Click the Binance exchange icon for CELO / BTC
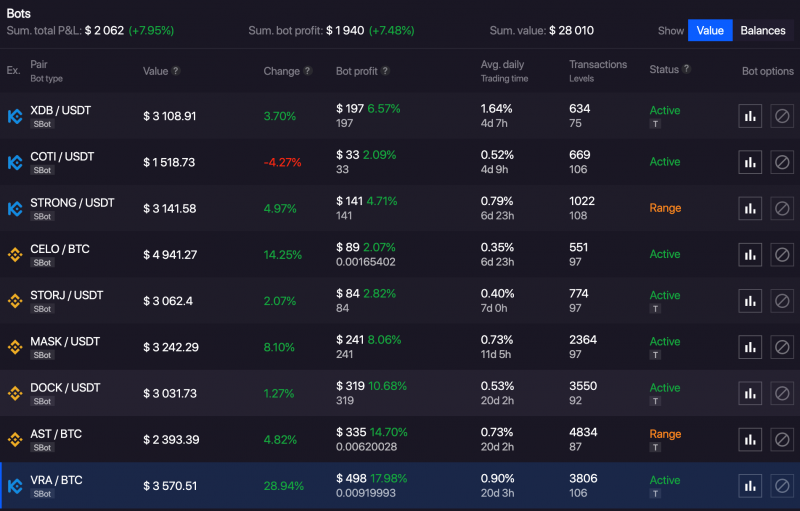 coord(15,254)
